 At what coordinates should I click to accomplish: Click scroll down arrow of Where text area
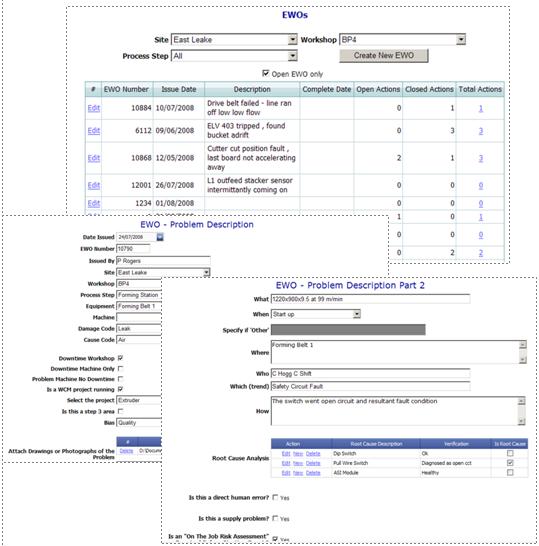[522, 360]
